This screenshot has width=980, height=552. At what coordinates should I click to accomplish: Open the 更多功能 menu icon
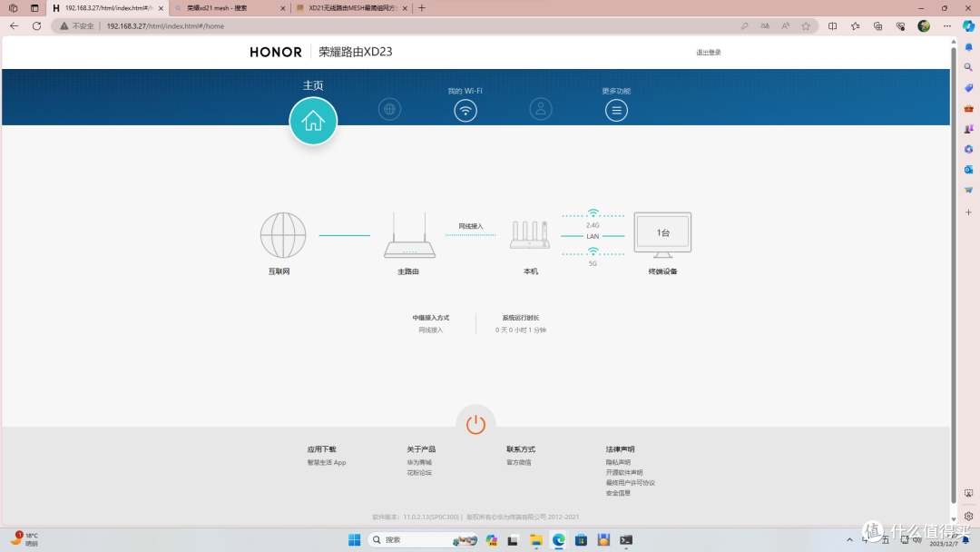[616, 111]
